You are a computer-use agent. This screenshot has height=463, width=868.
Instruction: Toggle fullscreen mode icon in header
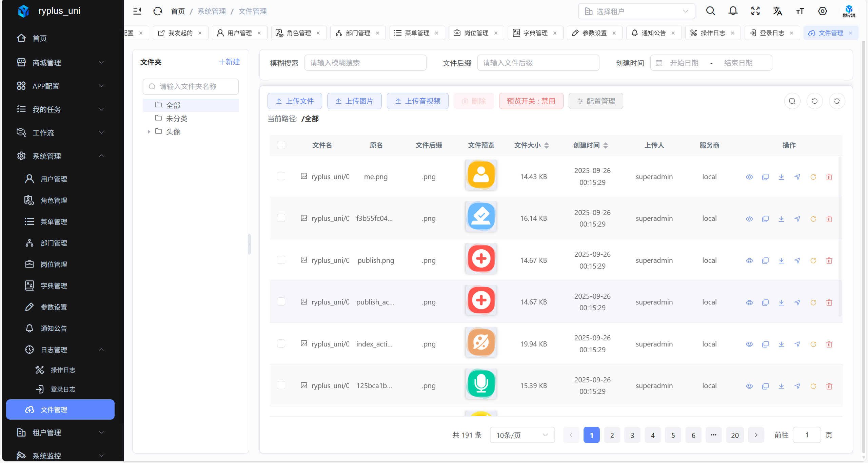[755, 11]
